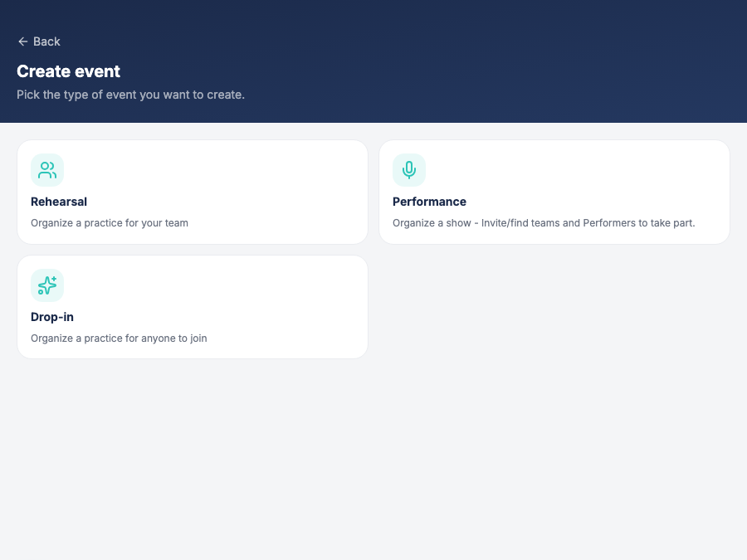This screenshot has height=560, width=747.
Task: Go back using the Back link text
Action: (46, 42)
